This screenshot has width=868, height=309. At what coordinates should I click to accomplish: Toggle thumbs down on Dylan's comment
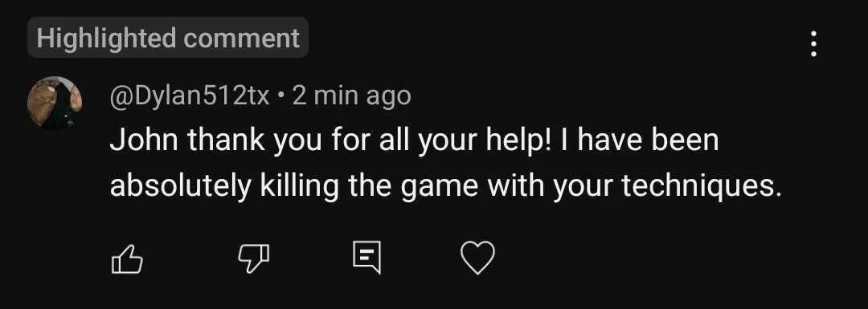point(253,258)
